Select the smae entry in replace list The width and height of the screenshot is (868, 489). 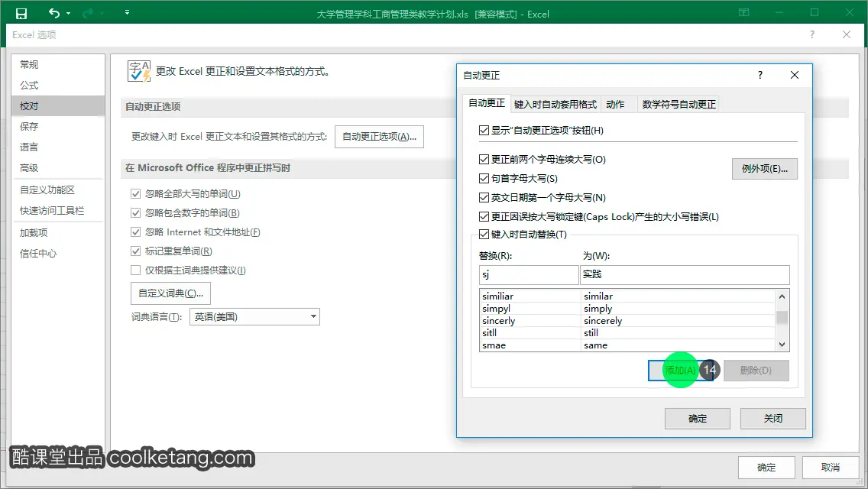[x=494, y=345]
